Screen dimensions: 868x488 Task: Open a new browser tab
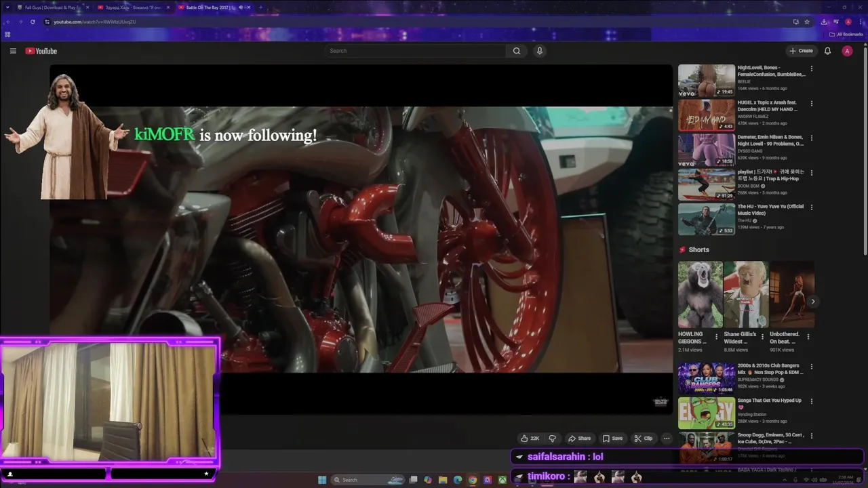click(x=260, y=7)
